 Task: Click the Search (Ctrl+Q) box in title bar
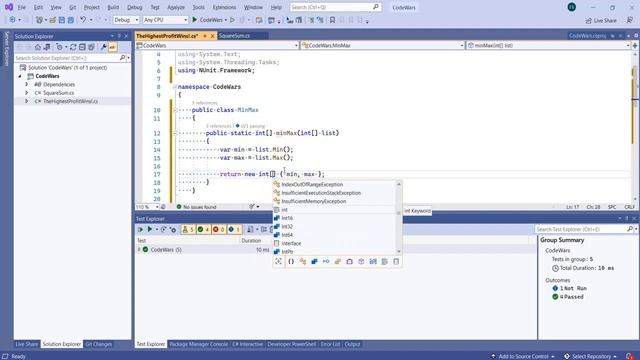335,7
